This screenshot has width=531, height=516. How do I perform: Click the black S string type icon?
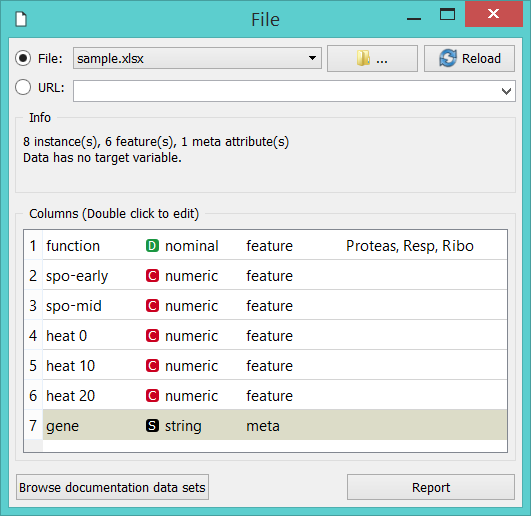(152, 426)
